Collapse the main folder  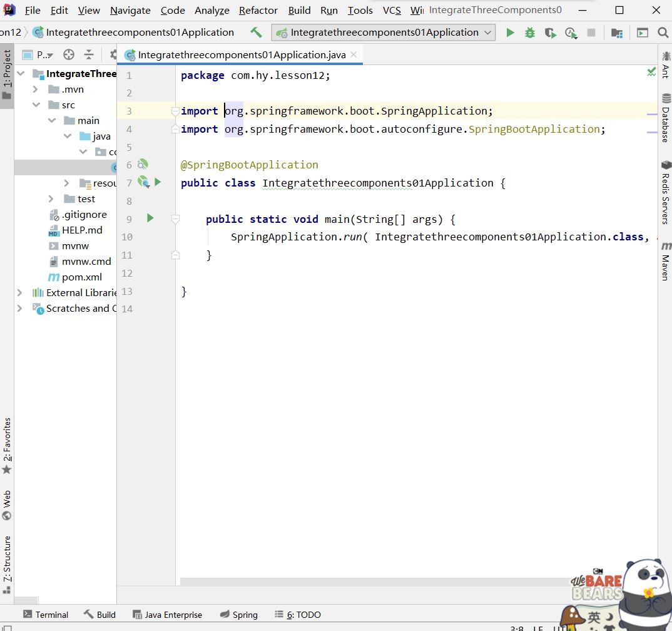coord(52,120)
